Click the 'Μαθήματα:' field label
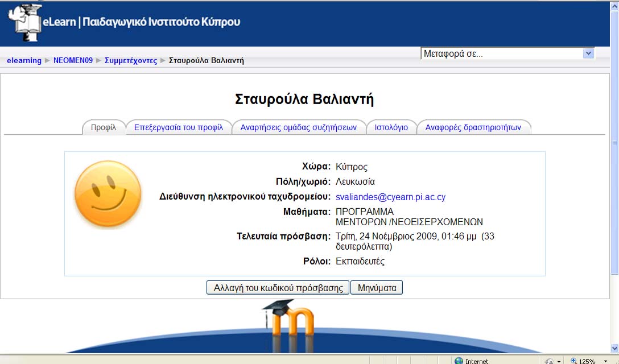619x364 pixels. [307, 212]
